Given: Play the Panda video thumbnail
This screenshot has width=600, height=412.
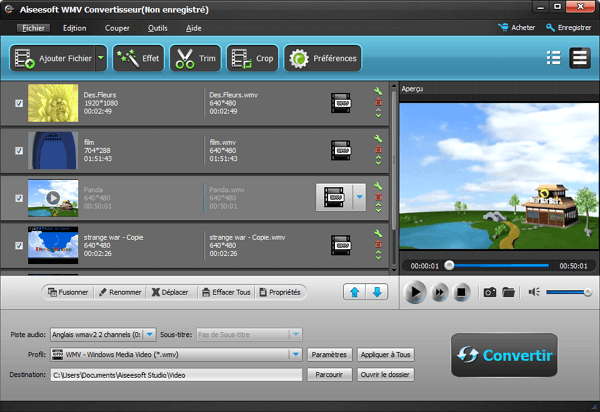Looking at the screenshot, I should tap(53, 198).
